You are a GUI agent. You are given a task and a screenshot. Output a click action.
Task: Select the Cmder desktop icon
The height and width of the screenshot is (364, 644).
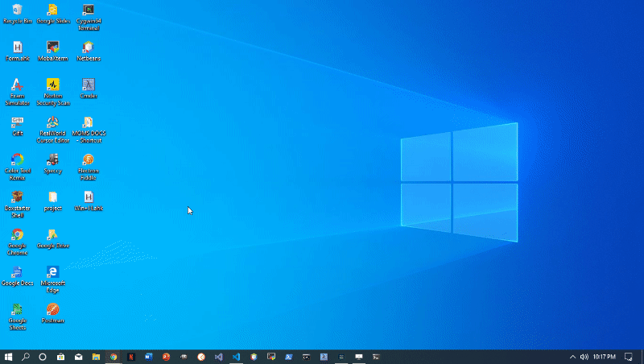coord(89,89)
